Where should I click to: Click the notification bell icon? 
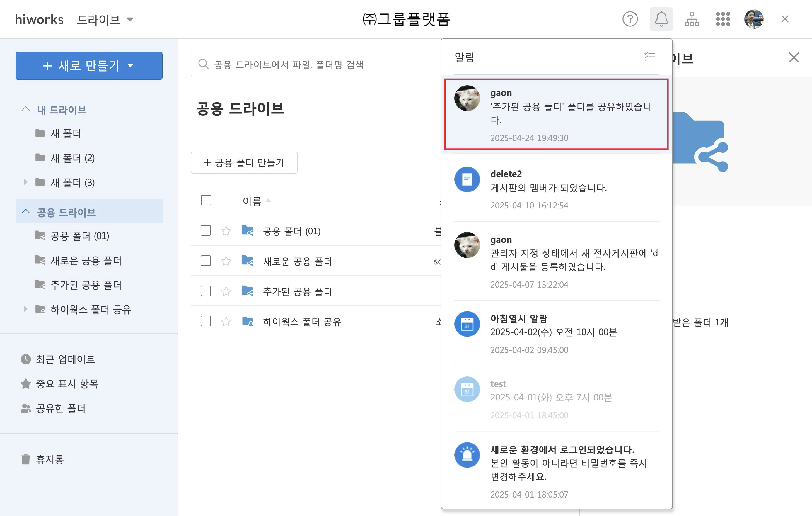661,19
